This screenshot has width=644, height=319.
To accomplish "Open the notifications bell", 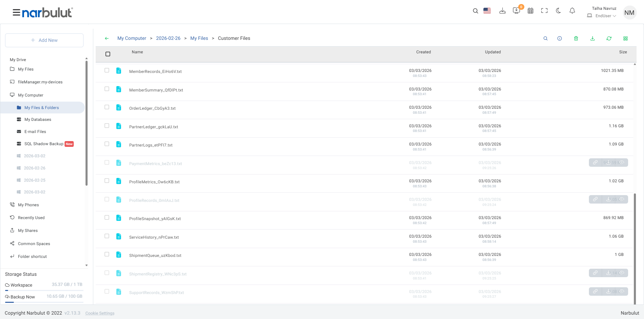I will pos(572,11).
